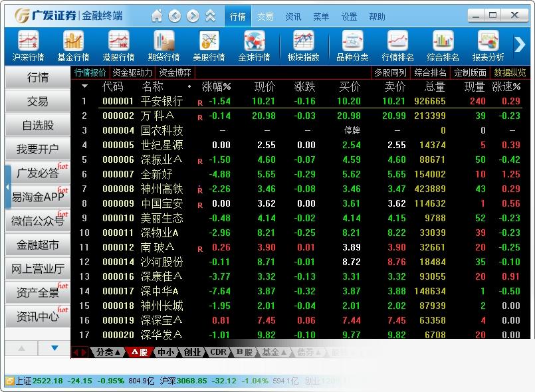This screenshot has width=535, height=392.
Task: Open the 沪深行情 market icon
Action: [x=28, y=46]
